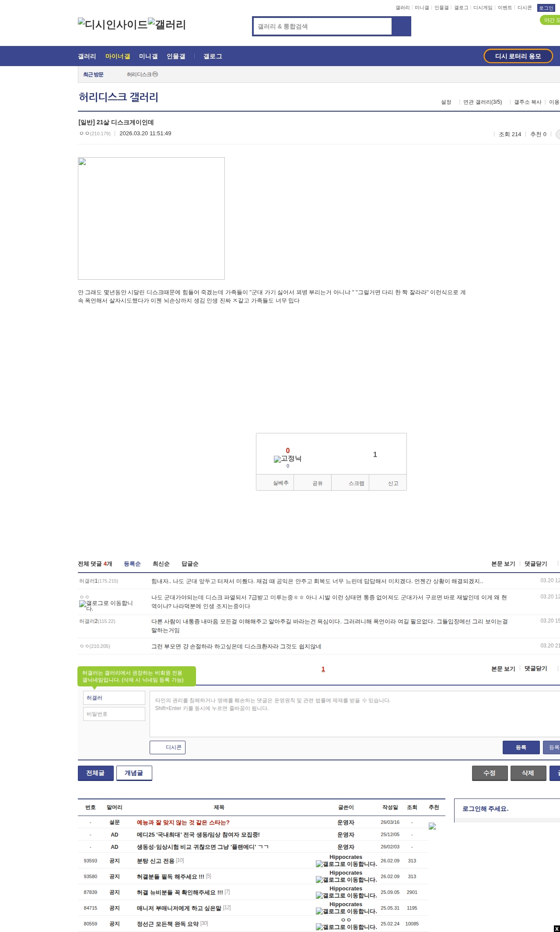Open recently visited 허리디스크ⓜ gallery

click(x=143, y=74)
